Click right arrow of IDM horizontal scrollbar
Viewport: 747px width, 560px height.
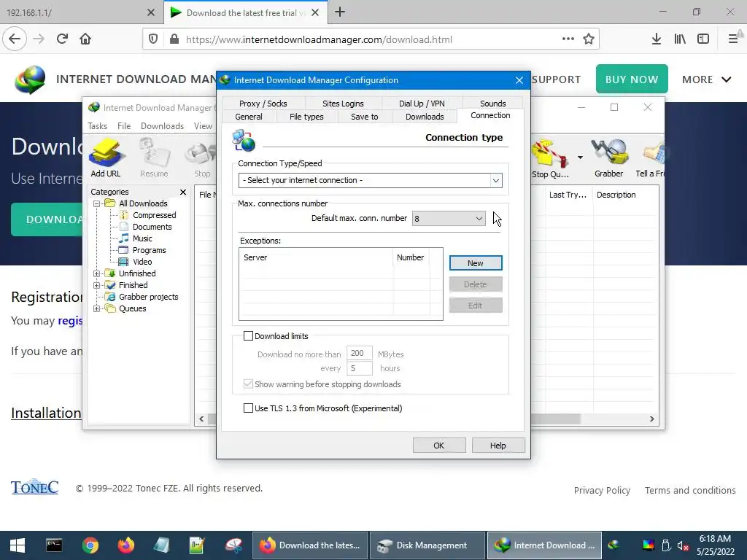click(651, 419)
